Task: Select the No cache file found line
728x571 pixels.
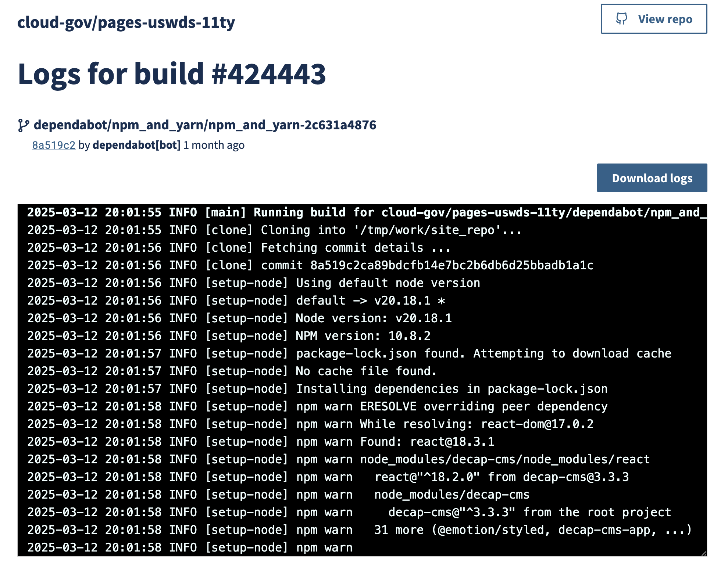Action: pyautogui.click(x=232, y=371)
